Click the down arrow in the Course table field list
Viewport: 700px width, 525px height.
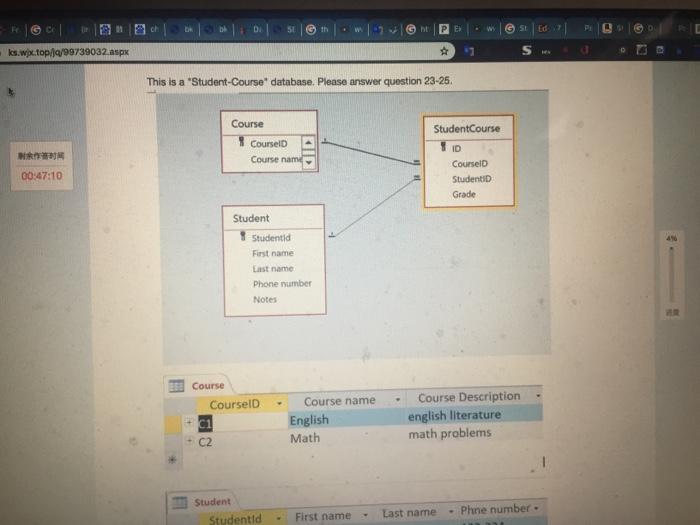[x=308, y=162]
